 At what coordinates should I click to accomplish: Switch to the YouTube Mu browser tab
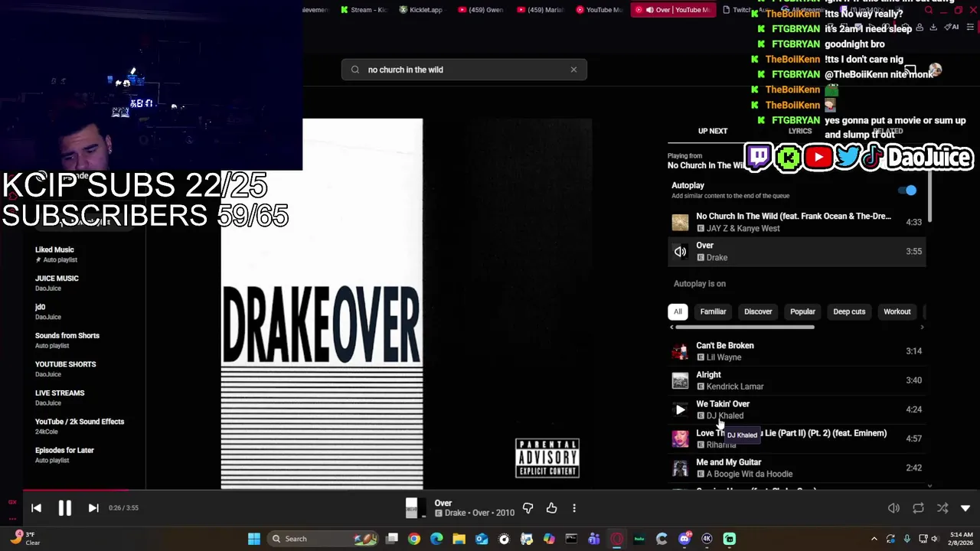pyautogui.click(x=599, y=10)
